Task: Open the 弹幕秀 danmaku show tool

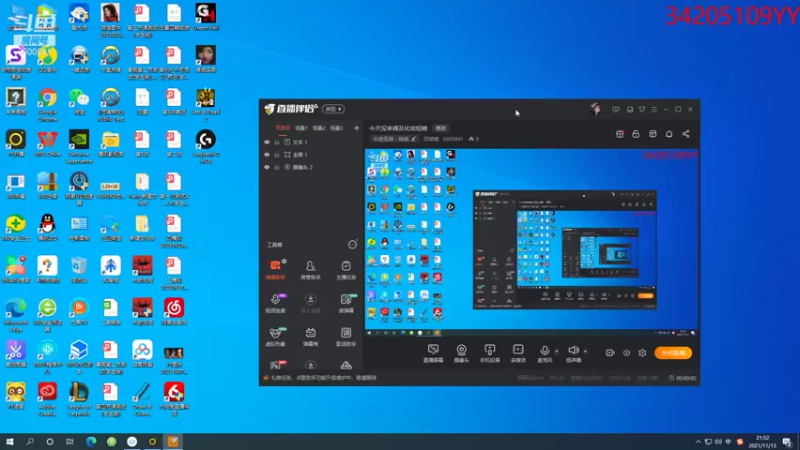Action: point(310,336)
